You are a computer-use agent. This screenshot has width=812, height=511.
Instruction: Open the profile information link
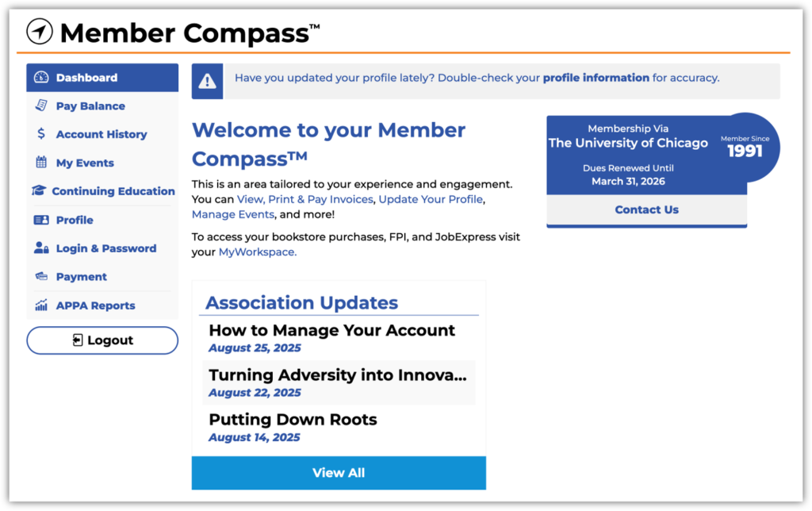596,78
